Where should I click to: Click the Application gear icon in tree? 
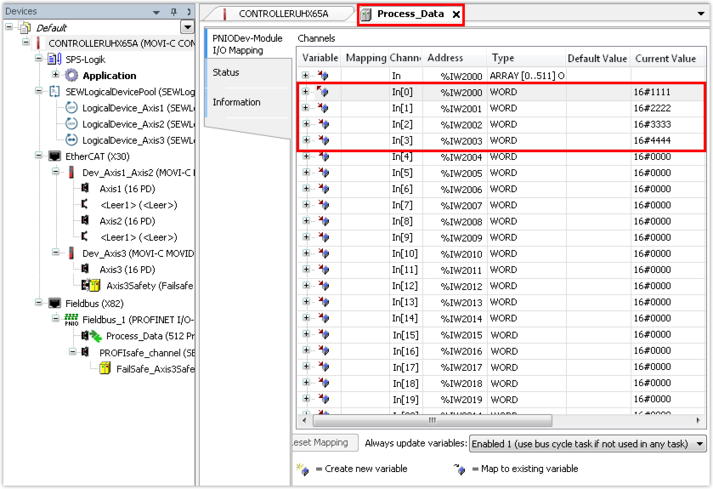[x=72, y=76]
